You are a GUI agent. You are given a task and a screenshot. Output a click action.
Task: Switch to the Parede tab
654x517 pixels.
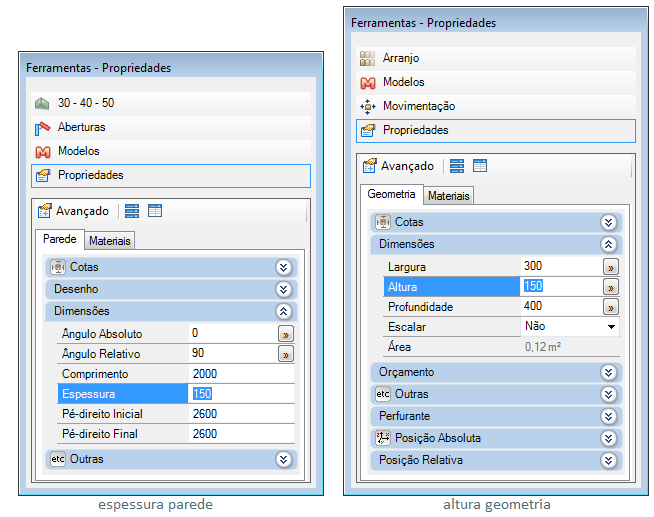pyautogui.click(x=60, y=240)
